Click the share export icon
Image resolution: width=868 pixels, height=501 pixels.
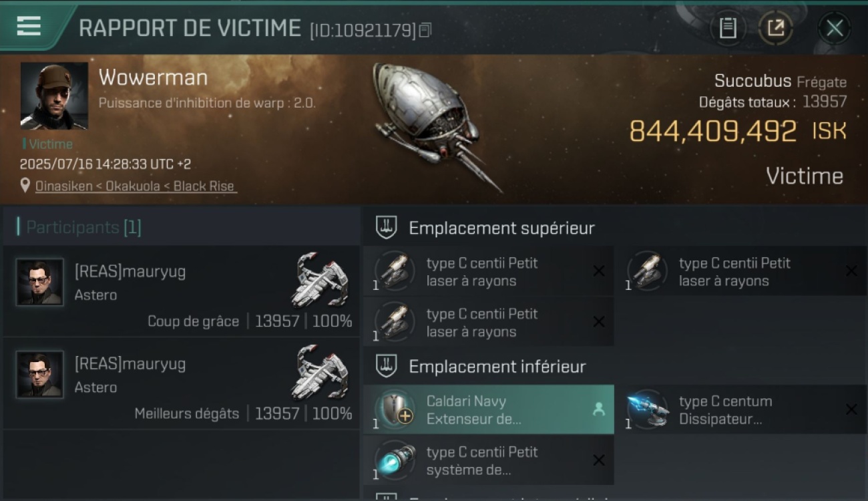coord(776,28)
